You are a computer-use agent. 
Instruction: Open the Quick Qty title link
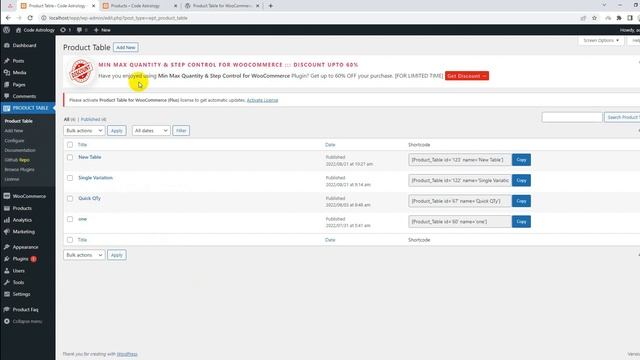[x=89, y=198]
